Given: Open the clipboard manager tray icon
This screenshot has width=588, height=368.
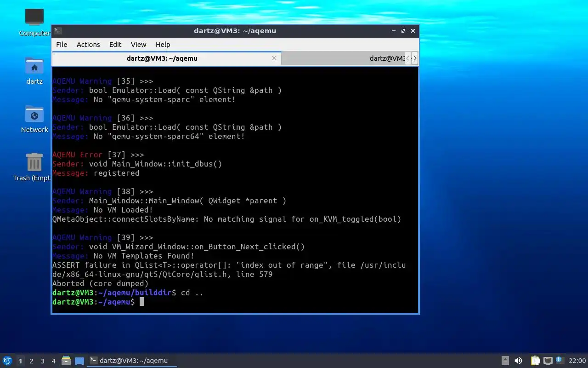Looking at the screenshot, I should tap(535, 361).
